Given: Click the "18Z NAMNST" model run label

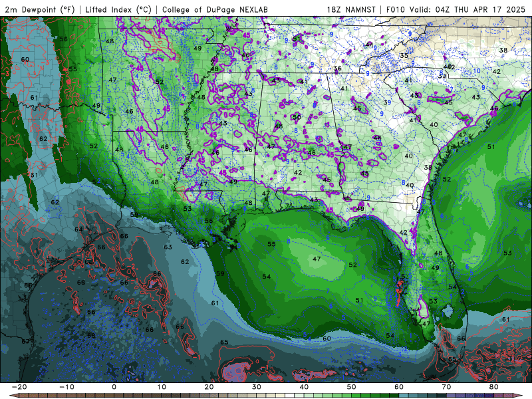Looking at the screenshot, I should click(351, 10).
